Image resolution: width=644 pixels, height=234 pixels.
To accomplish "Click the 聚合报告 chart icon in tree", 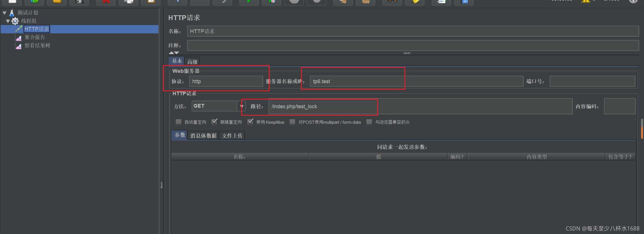I will point(19,38).
